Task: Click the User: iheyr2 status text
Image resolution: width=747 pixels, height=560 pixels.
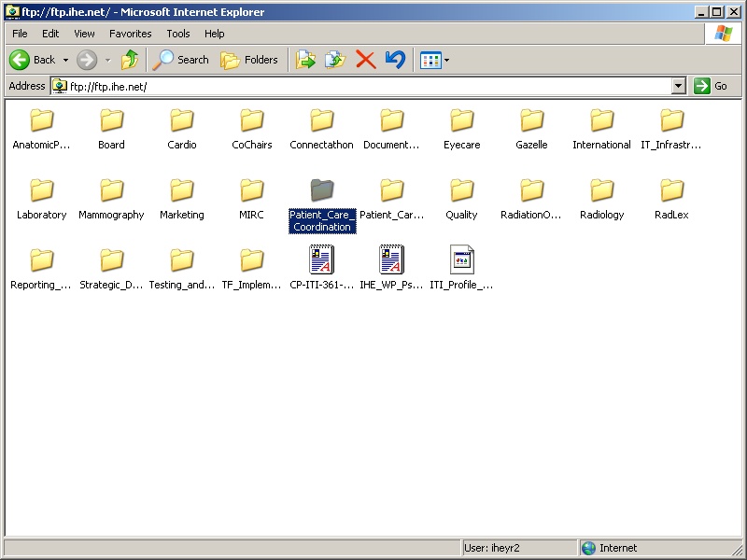Action: (492, 548)
